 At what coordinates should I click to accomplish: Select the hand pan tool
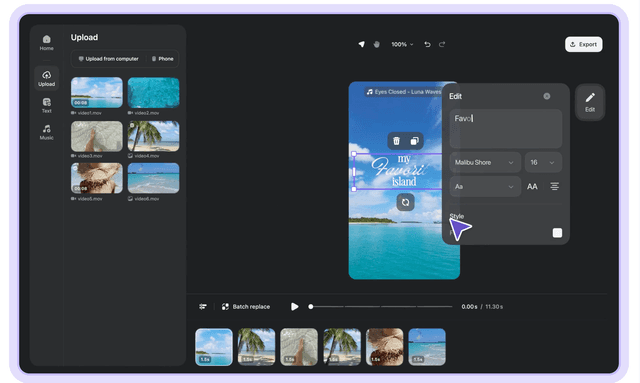[376, 44]
